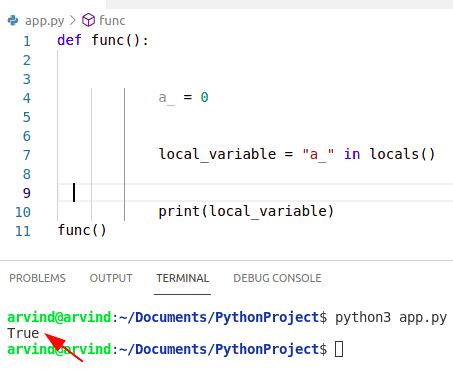This screenshot has height=369, width=453.
Task: Click the 'func()' call on line 11
Action: pyautogui.click(x=82, y=230)
